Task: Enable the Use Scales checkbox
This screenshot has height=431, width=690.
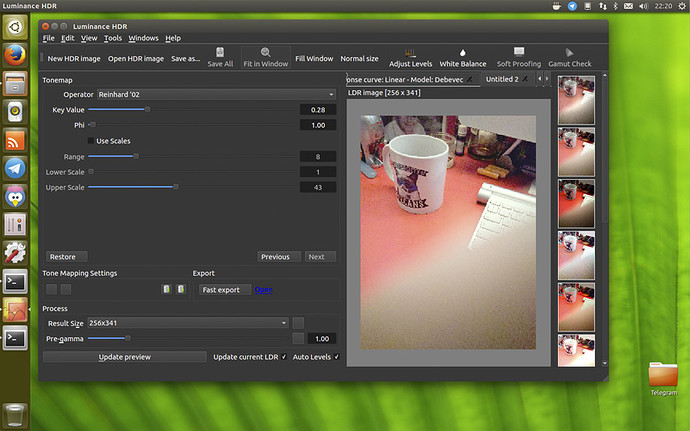Action: (x=91, y=141)
